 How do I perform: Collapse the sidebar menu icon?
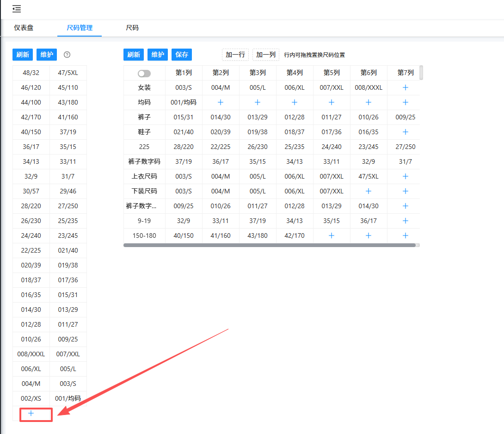click(x=17, y=9)
